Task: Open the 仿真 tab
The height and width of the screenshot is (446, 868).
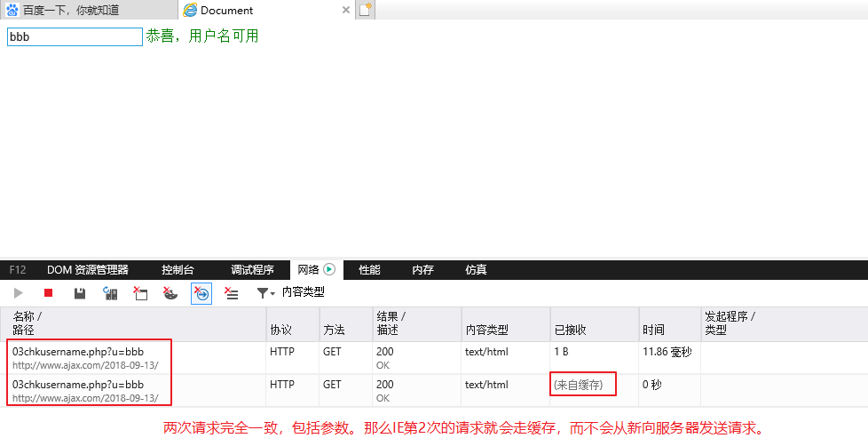Action: pos(476,270)
